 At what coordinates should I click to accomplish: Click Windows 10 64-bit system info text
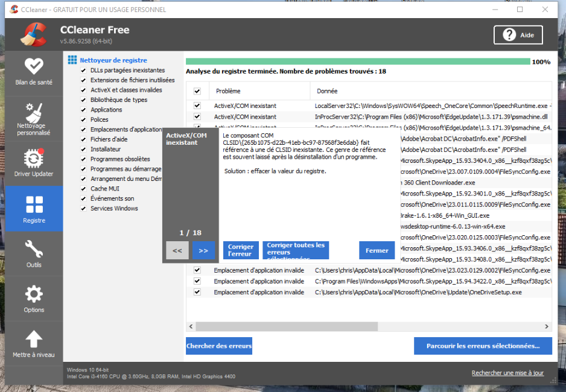pos(87,370)
